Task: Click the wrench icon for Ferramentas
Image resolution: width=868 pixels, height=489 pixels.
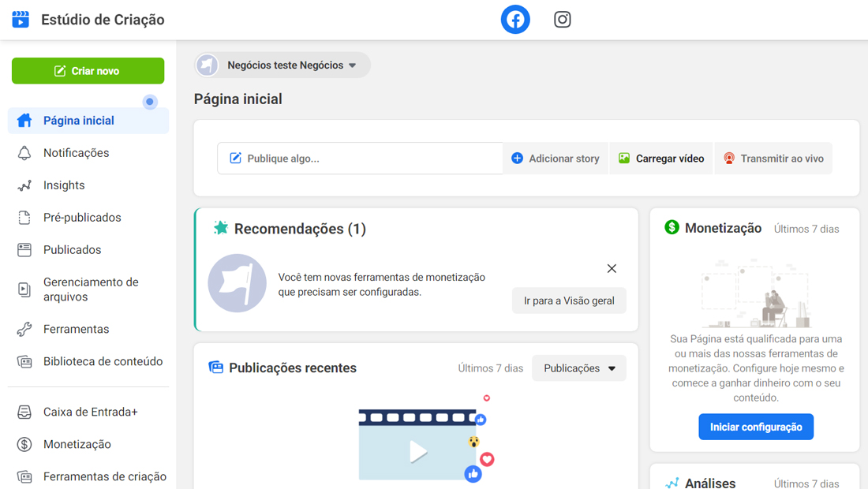Action: 24,329
